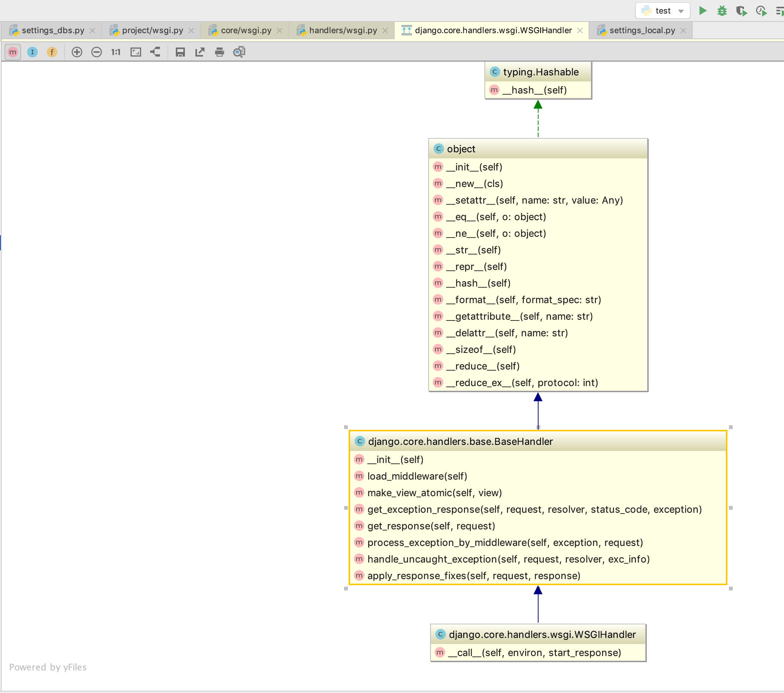
Task: Open the test run configuration dropdown
Action: tap(663, 11)
